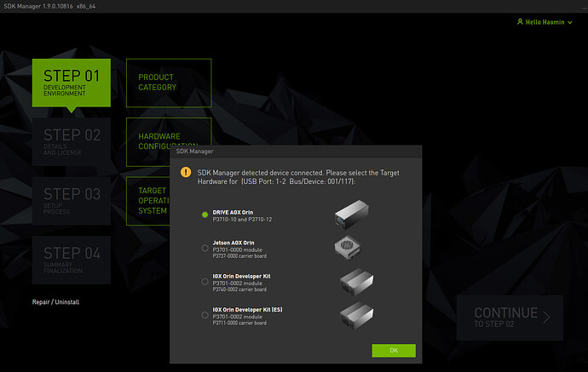This screenshot has height=372, width=588.
Task: Click the user profile icon
Action: pyautogui.click(x=520, y=22)
